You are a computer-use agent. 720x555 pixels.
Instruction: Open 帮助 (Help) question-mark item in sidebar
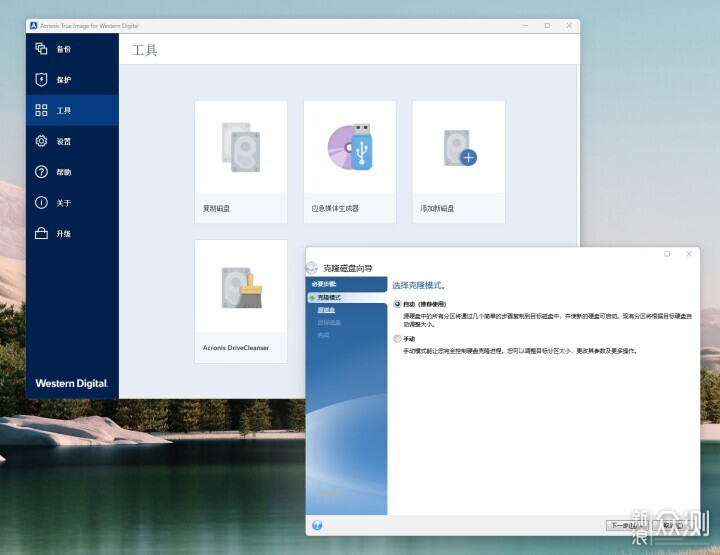point(72,172)
